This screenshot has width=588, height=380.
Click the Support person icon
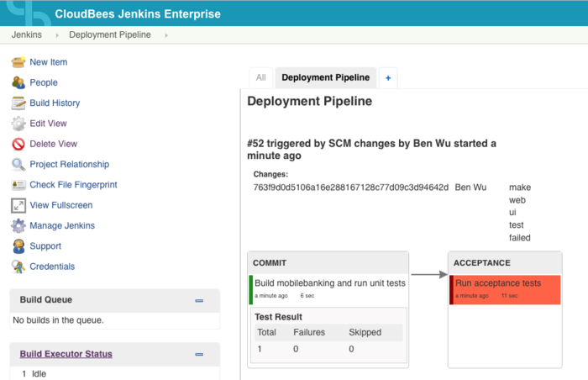18,246
